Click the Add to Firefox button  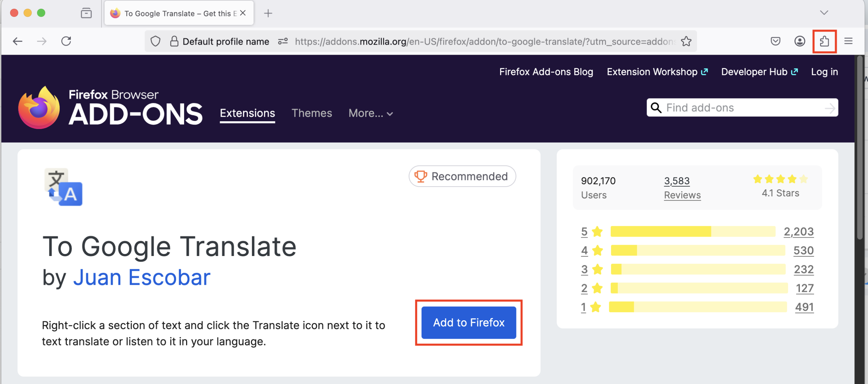[469, 322]
